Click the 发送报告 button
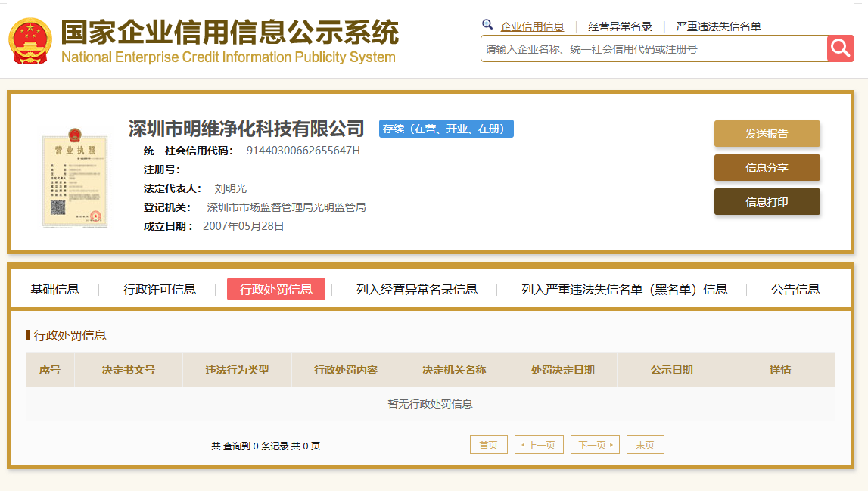This screenshot has height=491, width=868. (x=767, y=133)
